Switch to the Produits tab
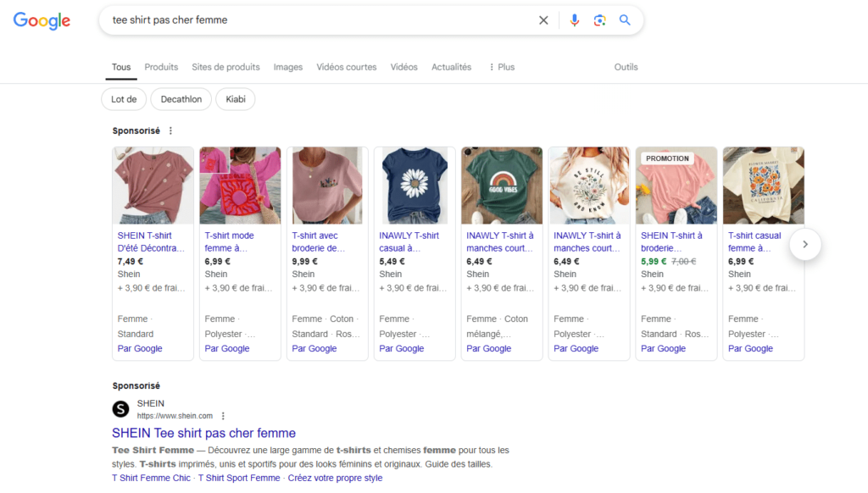 click(x=161, y=67)
